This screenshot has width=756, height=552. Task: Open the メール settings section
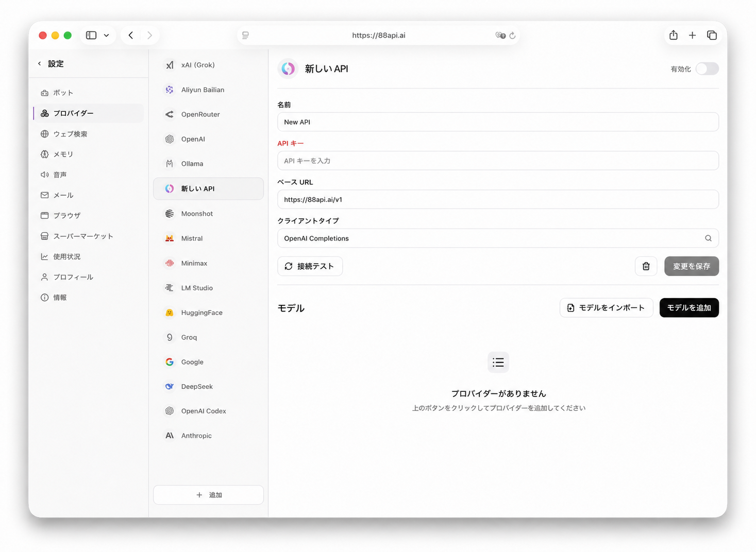click(x=89, y=195)
